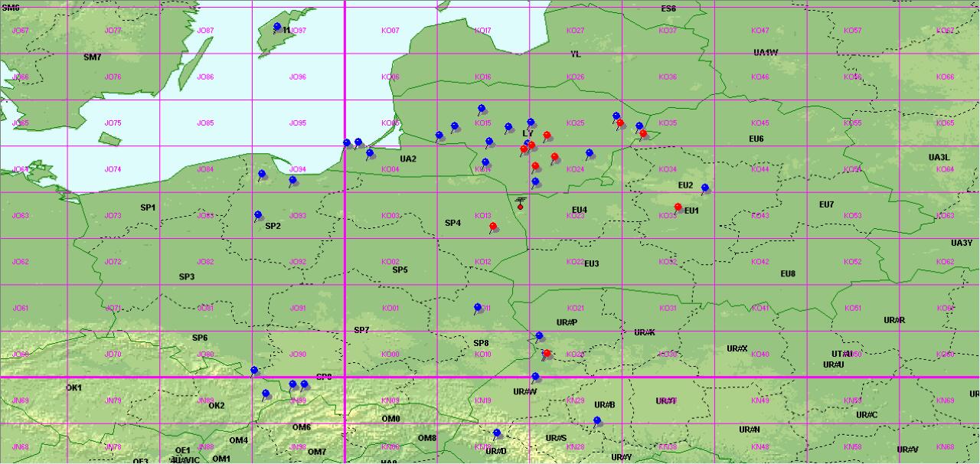Click the red pin in grid KO13
The height and width of the screenshot is (464, 980).
point(493,227)
